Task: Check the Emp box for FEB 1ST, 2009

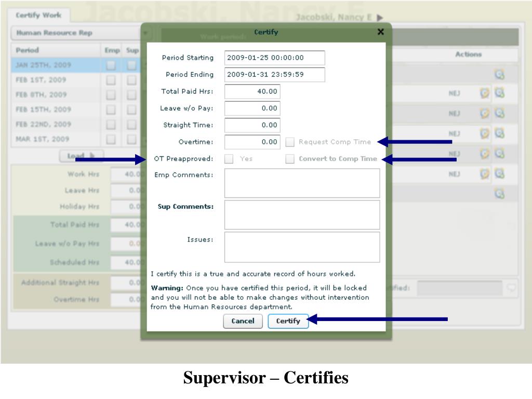Action: pyautogui.click(x=111, y=79)
